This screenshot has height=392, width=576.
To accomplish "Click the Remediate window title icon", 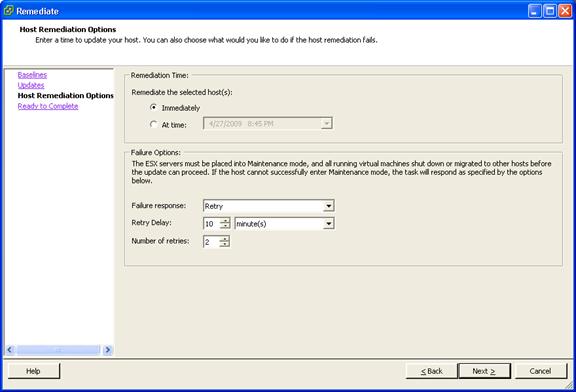I will [x=8, y=11].
